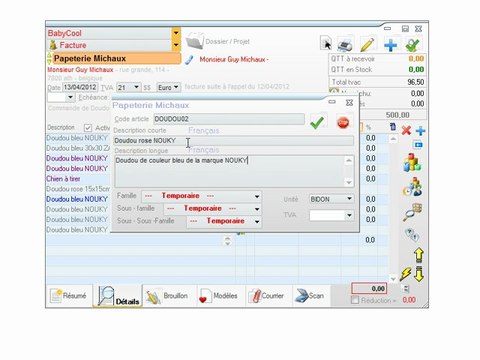The image size is (480, 360).
Task: Click the phone icon next to Monsieur Guy Michaux
Action: pyautogui.click(x=189, y=60)
